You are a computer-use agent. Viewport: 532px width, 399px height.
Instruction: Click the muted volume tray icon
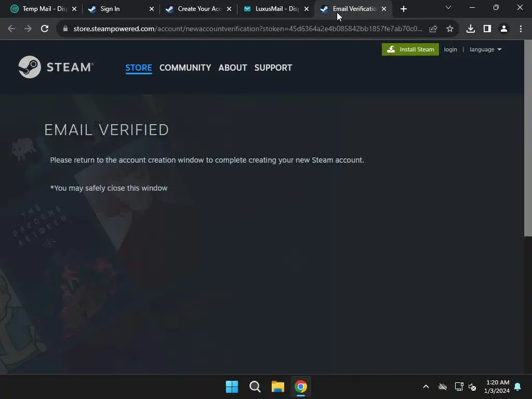pyautogui.click(x=472, y=387)
